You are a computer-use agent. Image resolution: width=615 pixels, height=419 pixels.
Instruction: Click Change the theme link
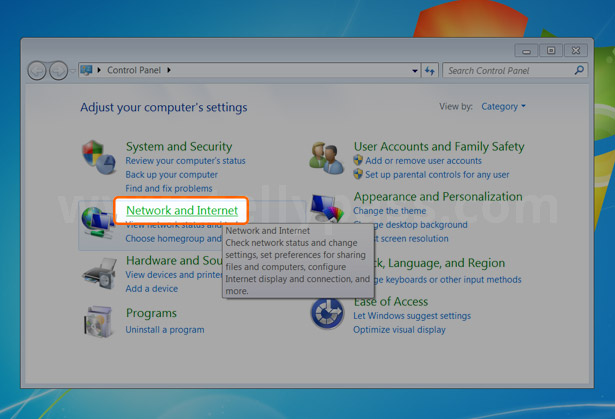[389, 211]
